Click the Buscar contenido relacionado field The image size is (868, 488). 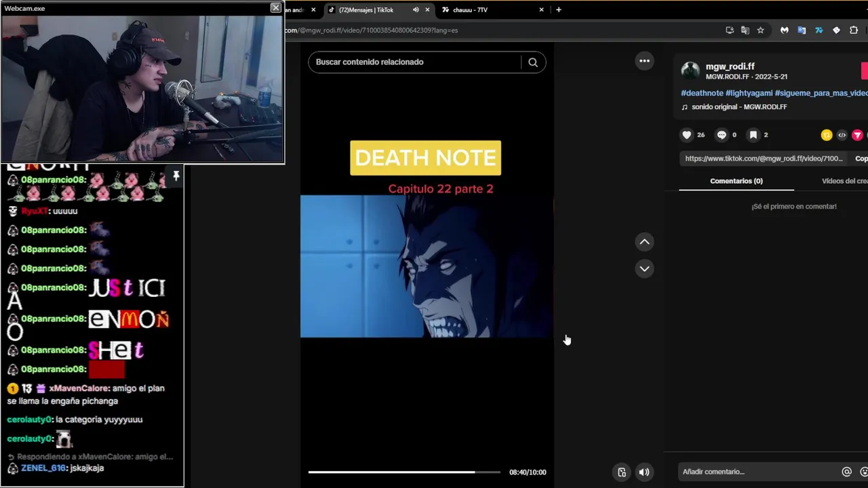click(415, 62)
